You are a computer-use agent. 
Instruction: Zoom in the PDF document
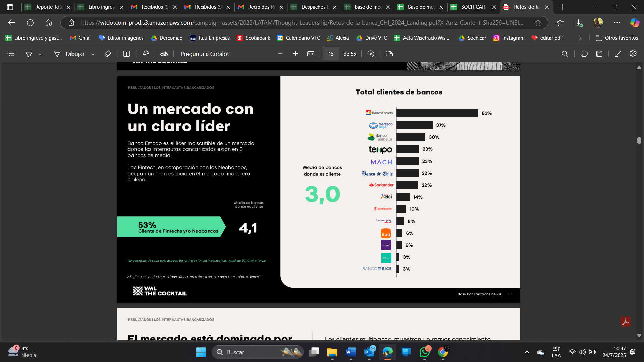pos(295,54)
